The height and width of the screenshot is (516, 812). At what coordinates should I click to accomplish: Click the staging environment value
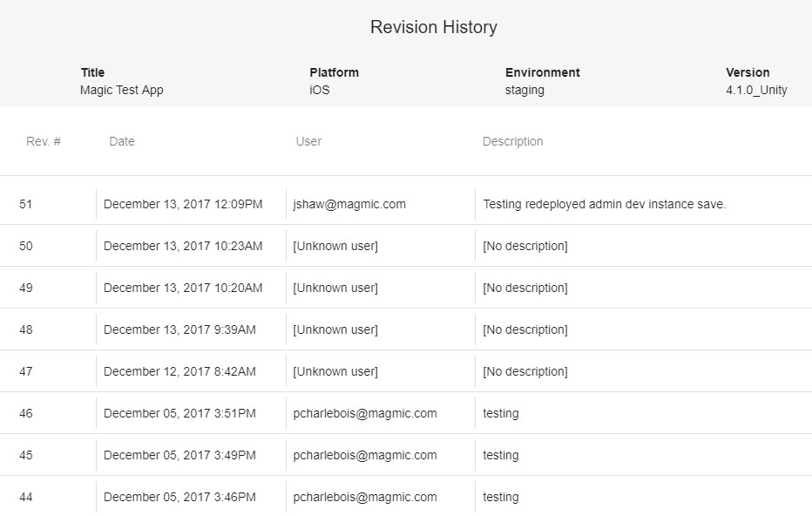pos(524,90)
